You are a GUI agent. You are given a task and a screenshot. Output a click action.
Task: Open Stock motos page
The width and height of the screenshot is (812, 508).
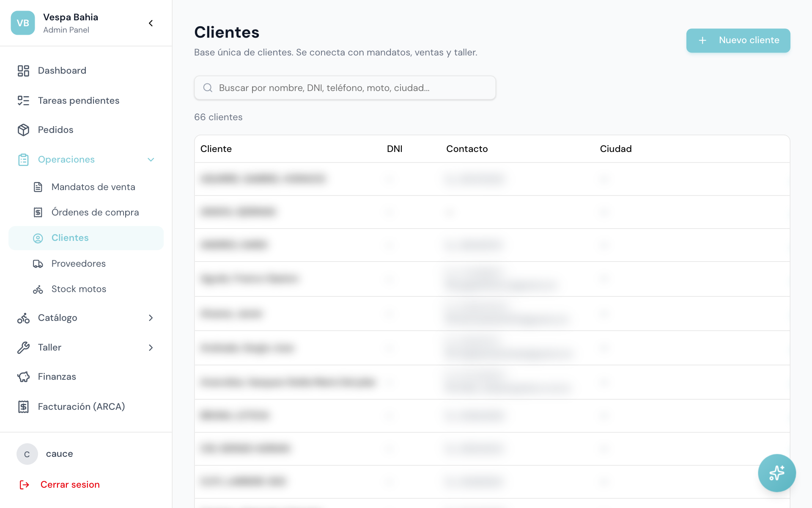pyautogui.click(x=86, y=289)
